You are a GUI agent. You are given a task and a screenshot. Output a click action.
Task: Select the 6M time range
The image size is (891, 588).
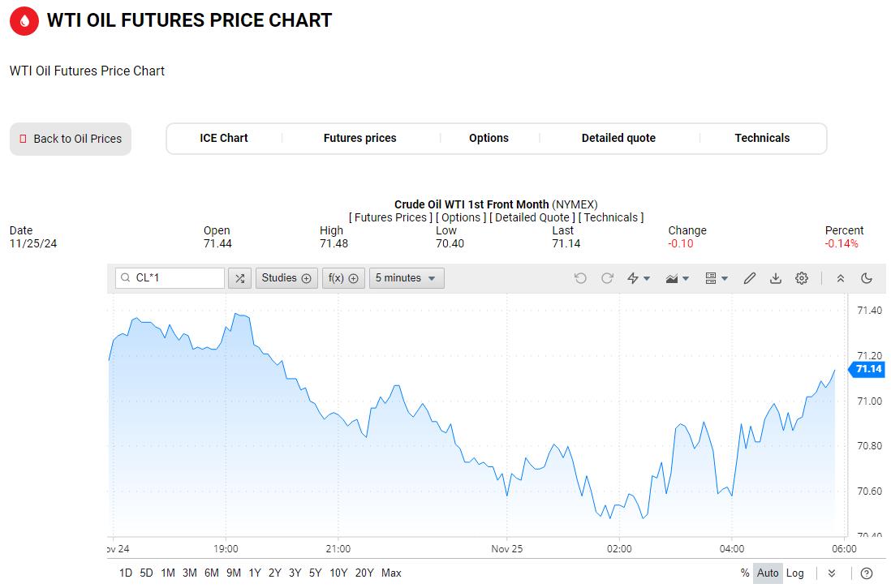211,573
